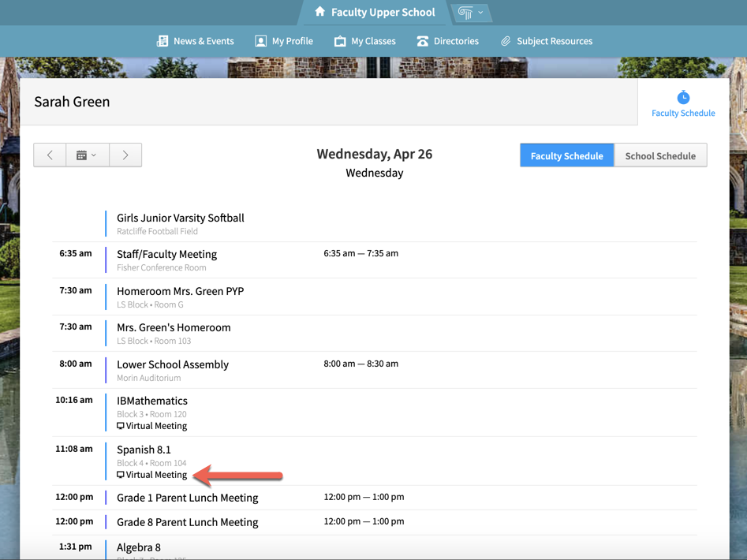Viewport: 747px width, 560px height.
Task: Open the Spanish 8.1 class
Action: (144, 450)
